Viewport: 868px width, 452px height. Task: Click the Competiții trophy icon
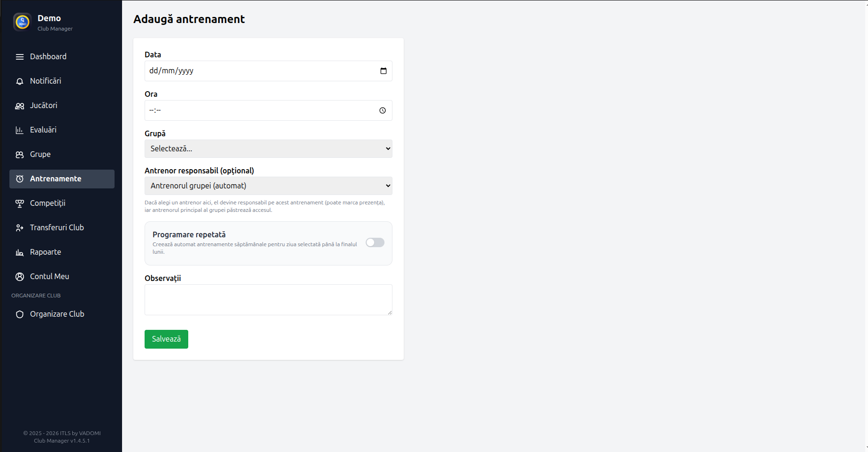click(20, 203)
